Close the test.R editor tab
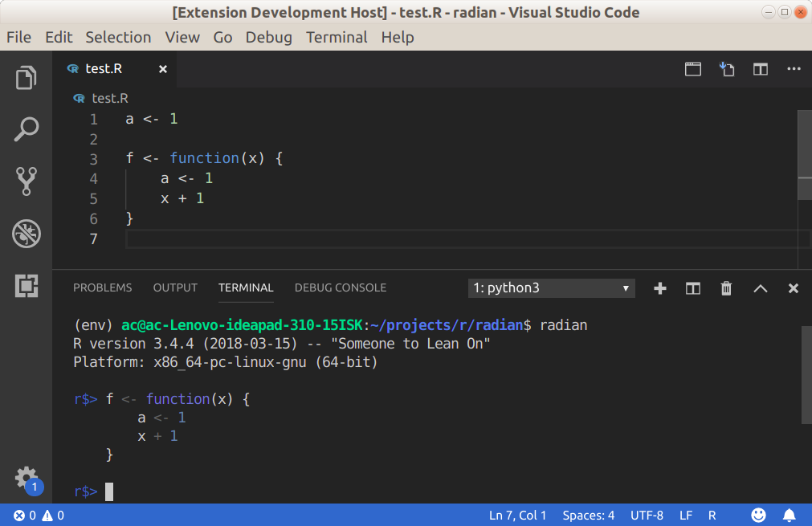812x526 pixels. (x=162, y=69)
